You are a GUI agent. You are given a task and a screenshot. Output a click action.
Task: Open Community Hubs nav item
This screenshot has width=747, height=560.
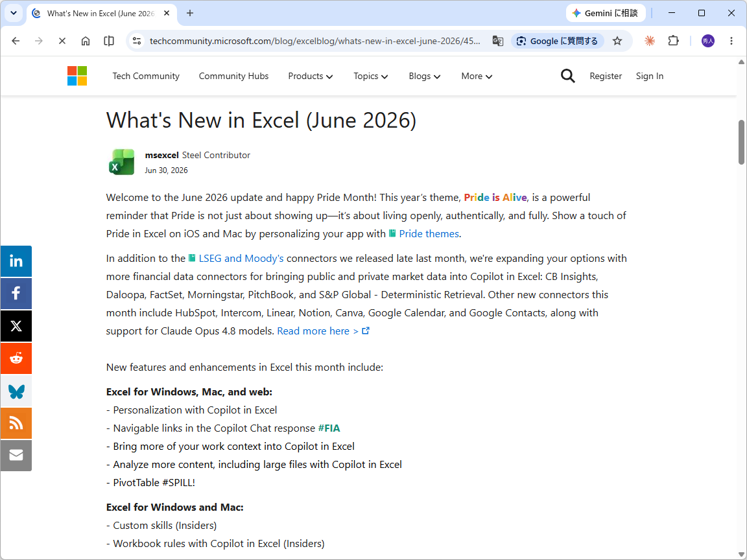pyautogui.click(x=233, y=76)
